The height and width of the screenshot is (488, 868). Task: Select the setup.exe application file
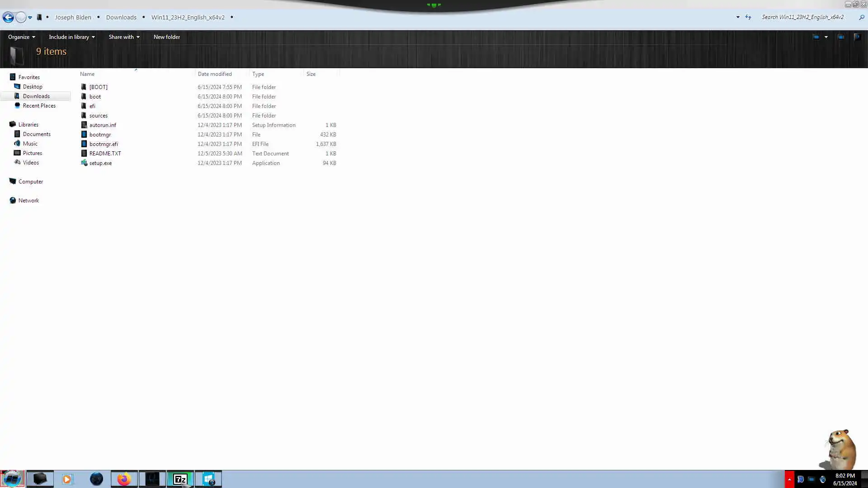(x=100, y=163)
